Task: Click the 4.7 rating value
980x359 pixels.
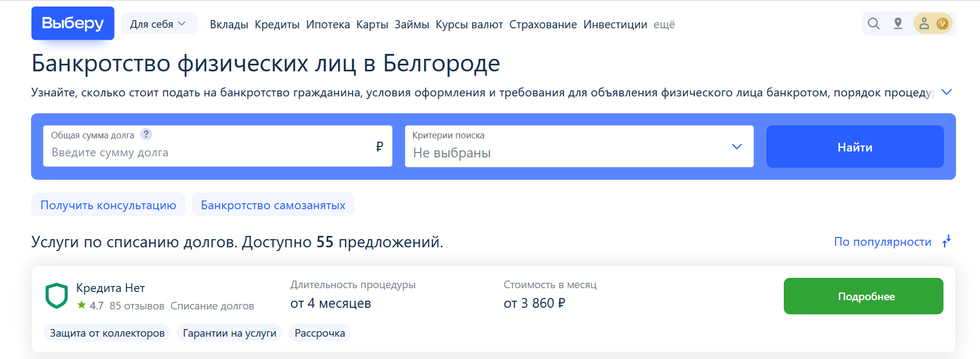Action: pyautogui.click(x=96, y=306)
